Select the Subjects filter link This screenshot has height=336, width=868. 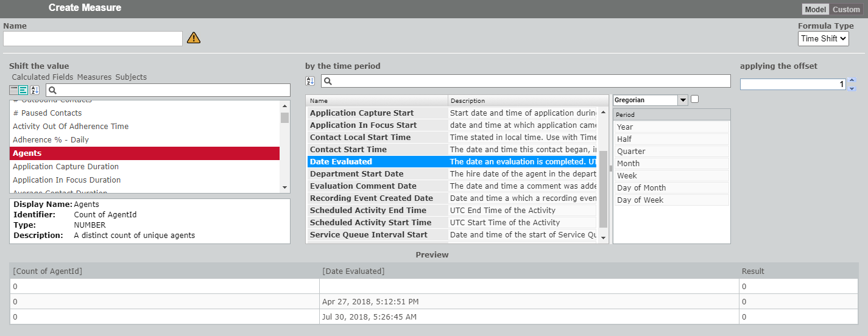point(131,77)
